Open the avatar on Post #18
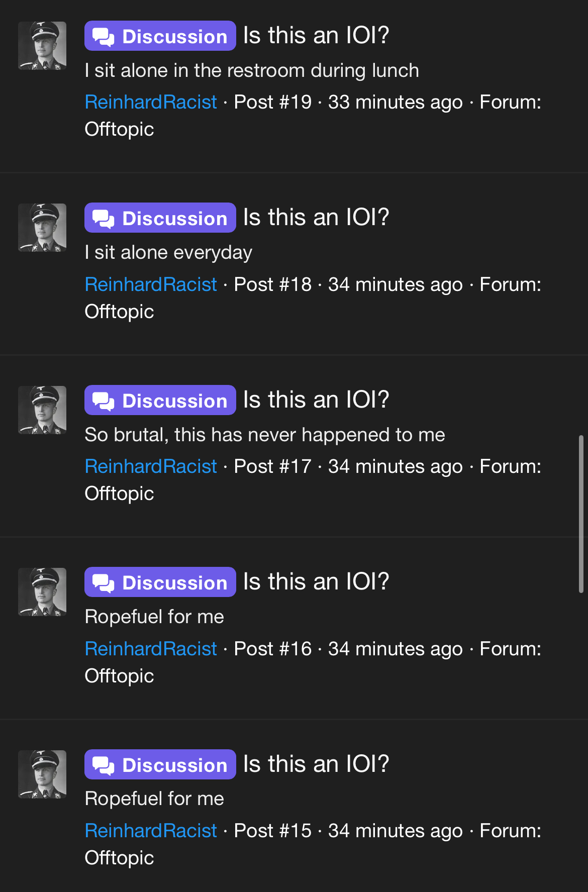 click(x=42, y=228)
